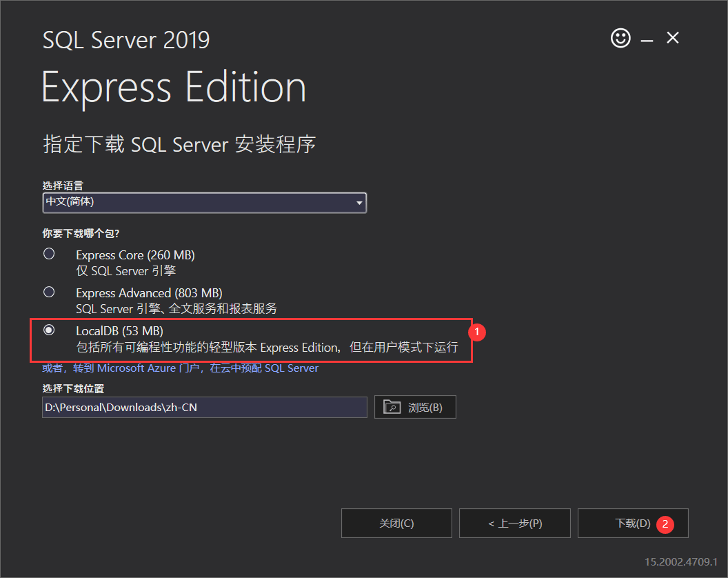Image resolution: width=728 pixels, height=578 pixels.
Task: Click the 关闭(C) button
Action: (396, 524)
